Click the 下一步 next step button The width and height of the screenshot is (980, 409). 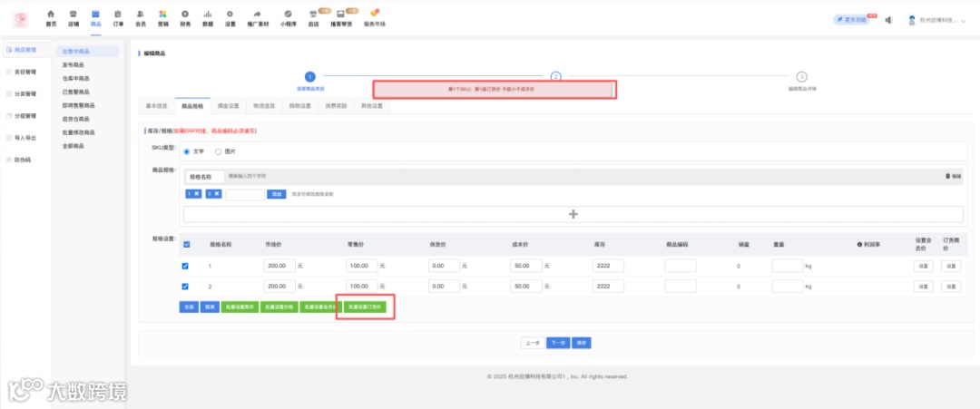558,343
